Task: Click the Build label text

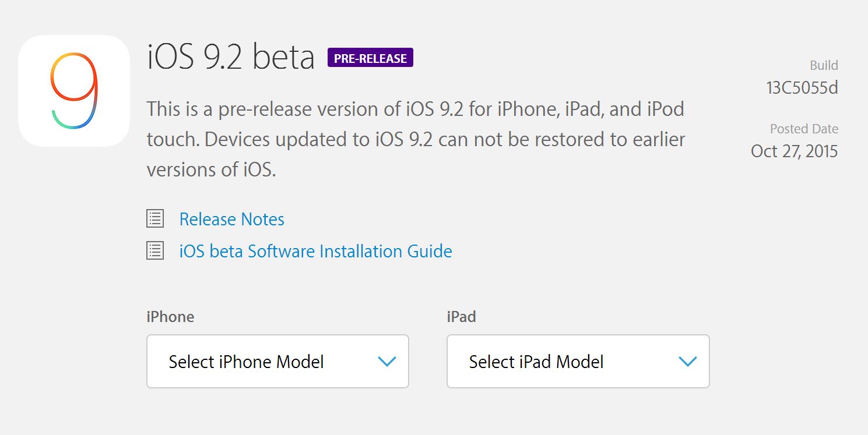Action: click(824, 65)
